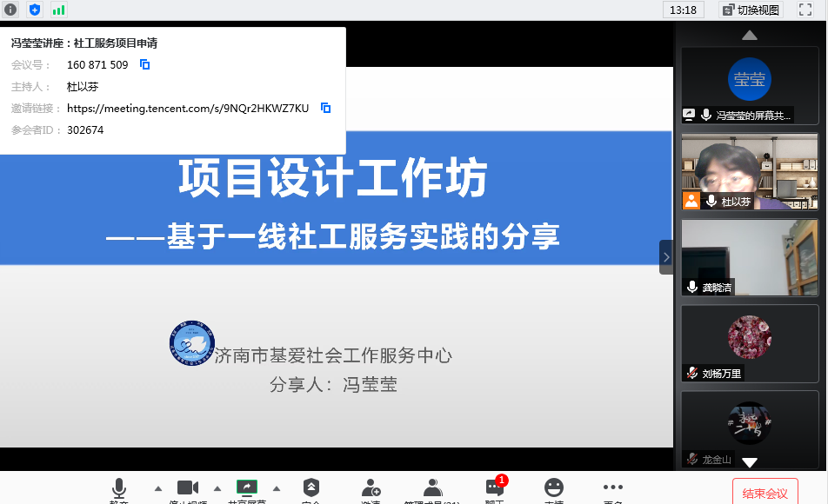Expand audio options arrow beside microphone

pos(157,487)
